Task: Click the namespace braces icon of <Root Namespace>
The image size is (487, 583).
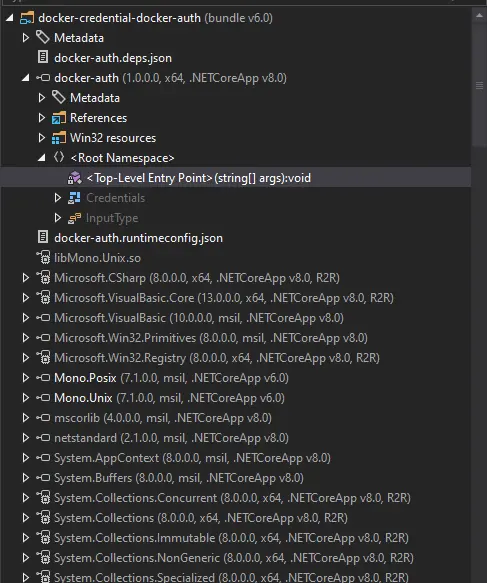Action: 59,157
